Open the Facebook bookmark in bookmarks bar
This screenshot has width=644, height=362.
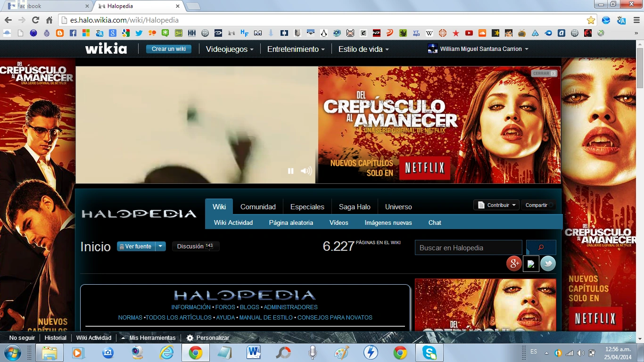click(x=73, y=33)
